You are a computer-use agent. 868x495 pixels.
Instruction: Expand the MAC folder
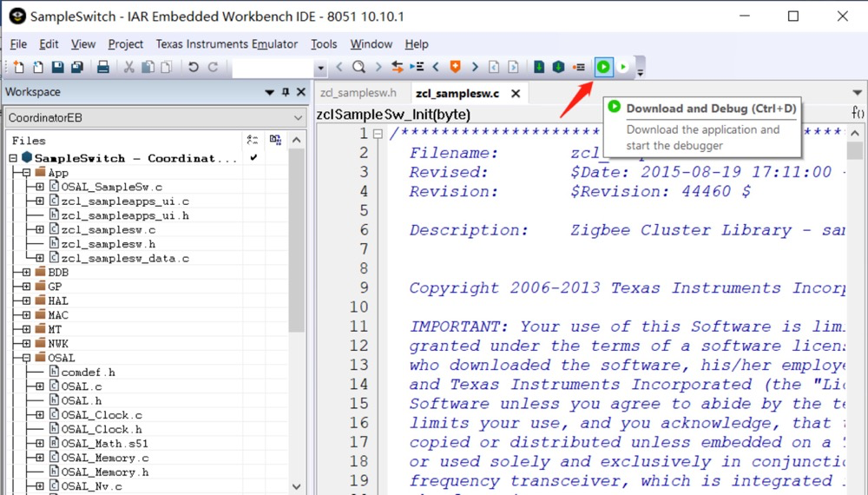point(26,315)
